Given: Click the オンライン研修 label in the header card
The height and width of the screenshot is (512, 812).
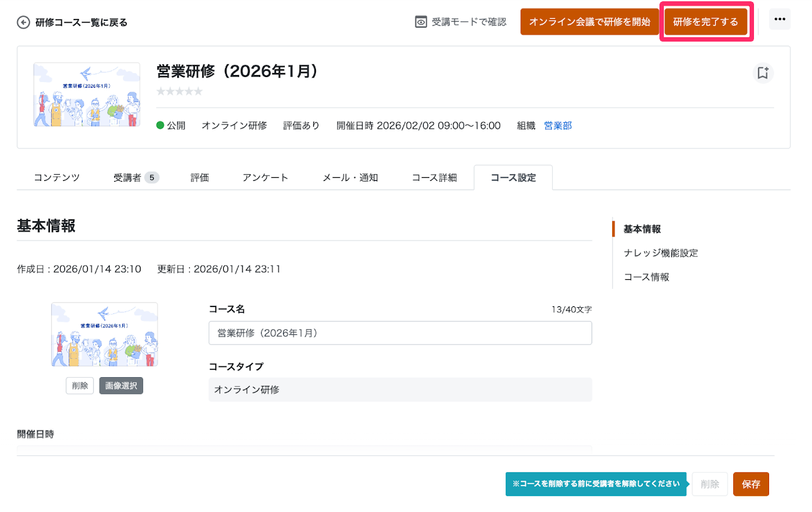Looking at the screenshot, I should pyautogui.click(x=234, y=125).
